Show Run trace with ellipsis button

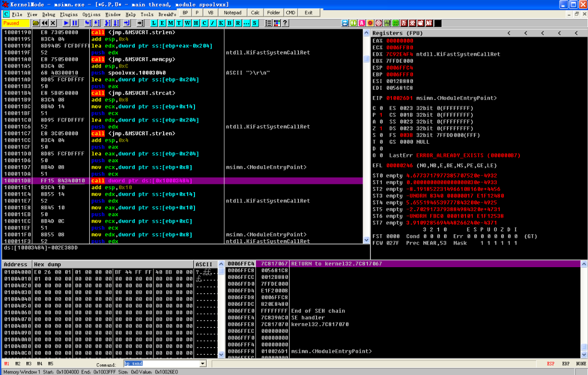pos(246,23)
